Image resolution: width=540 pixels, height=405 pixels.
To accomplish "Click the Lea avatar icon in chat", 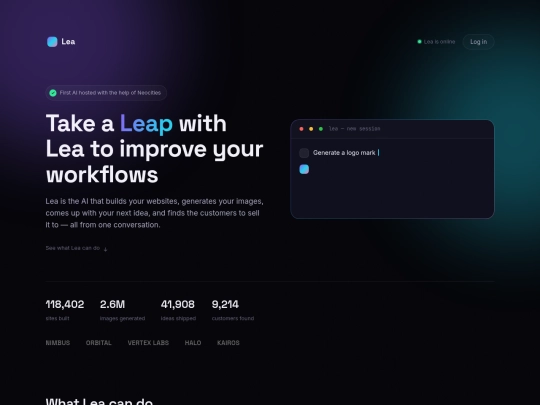I will point(304,169).
